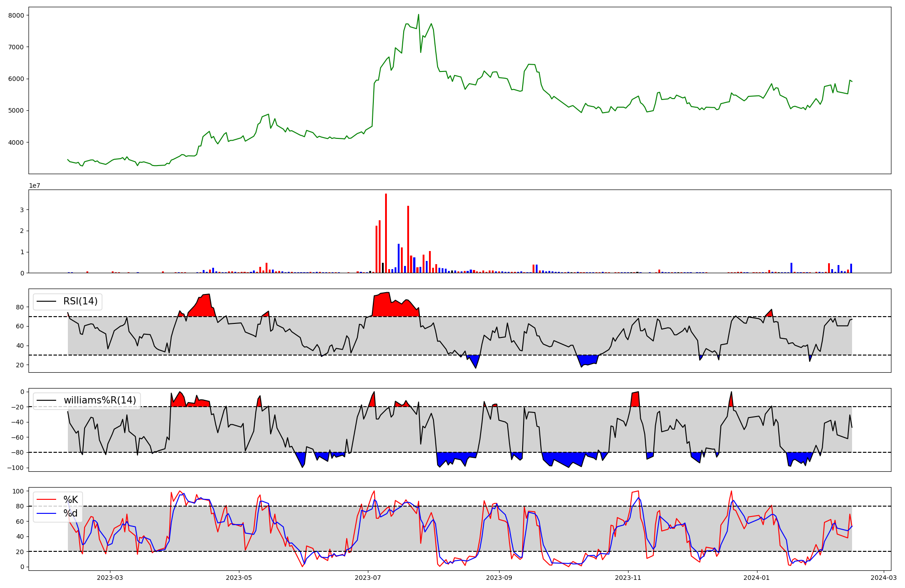Click the -100 label on the Williams %R axis
This screenshot has height=588, width=905.
[x=16, y=468]
